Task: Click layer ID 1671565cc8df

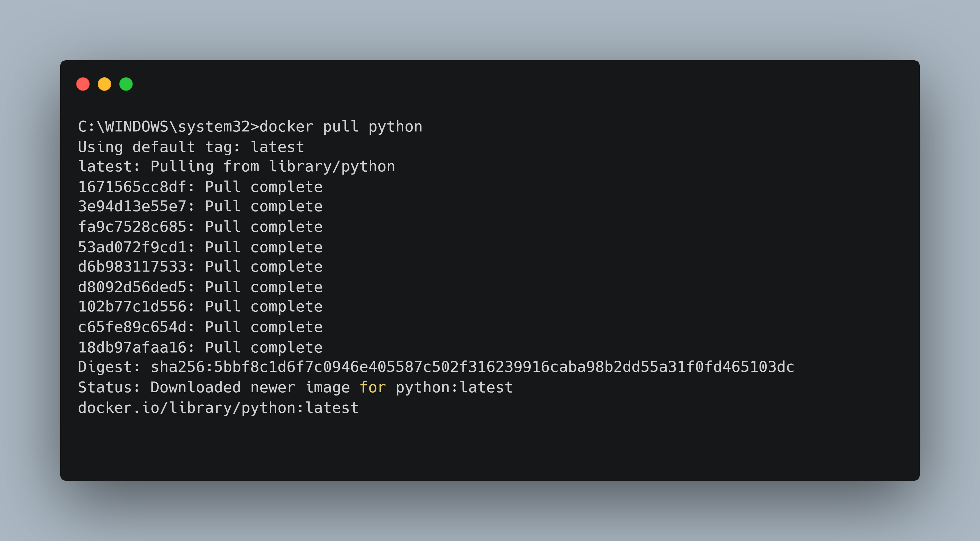Action: [132, 187]
